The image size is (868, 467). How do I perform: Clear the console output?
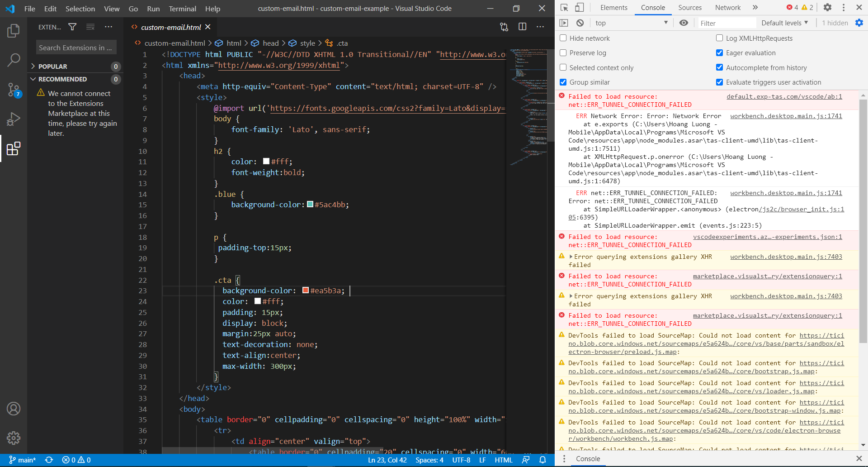(x=580, y=23)
